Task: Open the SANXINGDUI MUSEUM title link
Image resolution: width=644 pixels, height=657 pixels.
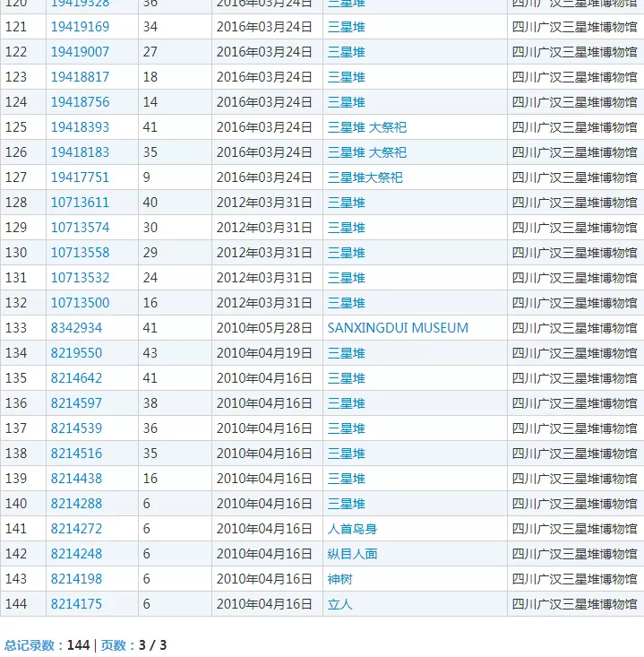Action: [x=398, y=328]
